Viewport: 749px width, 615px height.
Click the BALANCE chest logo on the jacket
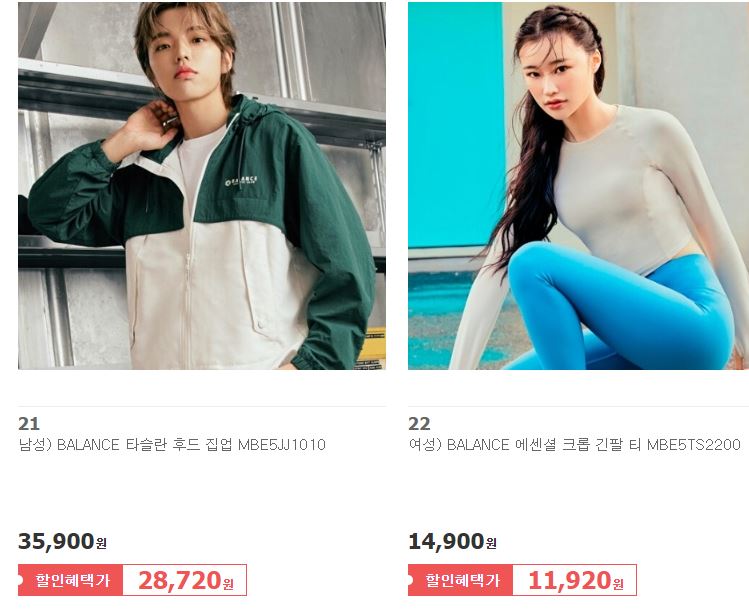coord(242,181)
